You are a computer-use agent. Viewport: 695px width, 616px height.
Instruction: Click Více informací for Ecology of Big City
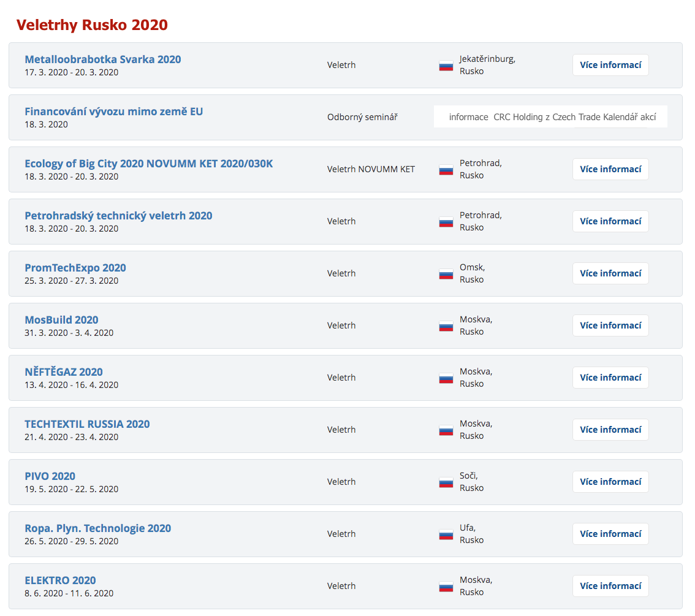pyautogui.click(x=610, y=169)
